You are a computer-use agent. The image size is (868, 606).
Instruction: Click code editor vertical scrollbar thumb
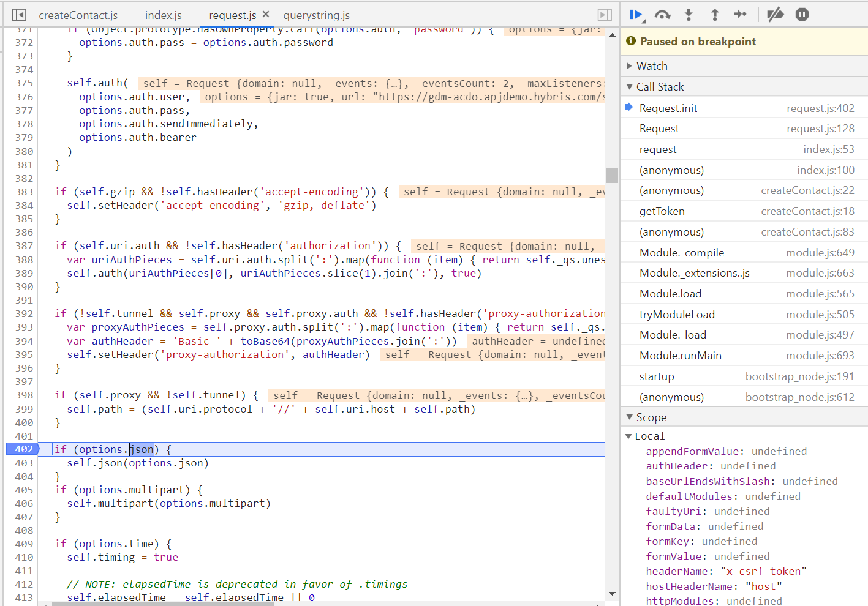coord(612,175)
